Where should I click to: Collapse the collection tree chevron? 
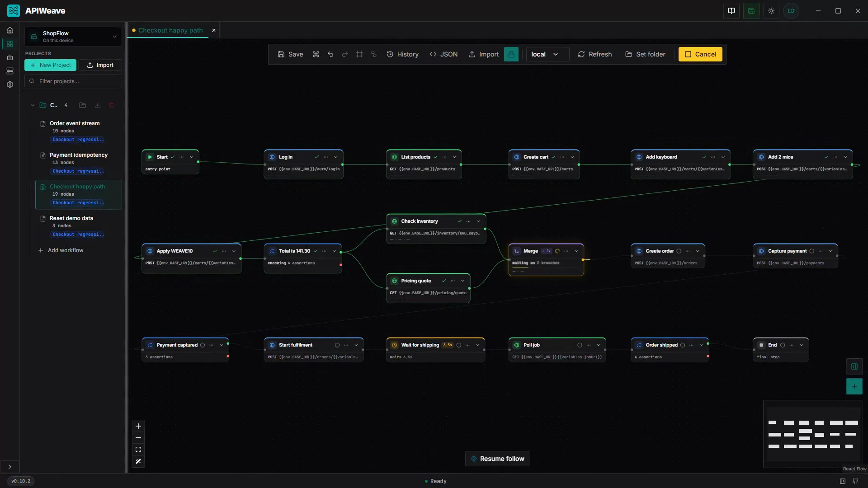[x=33, y=105]
